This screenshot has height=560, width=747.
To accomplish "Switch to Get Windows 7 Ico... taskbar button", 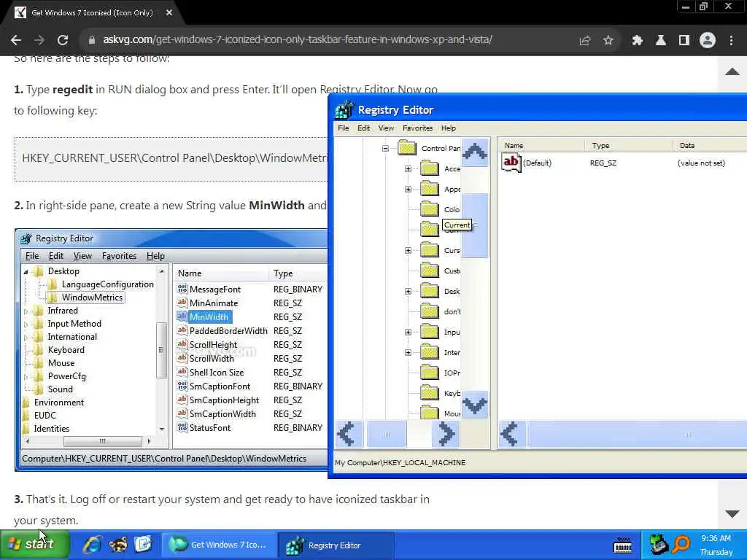I will point(220,545).
